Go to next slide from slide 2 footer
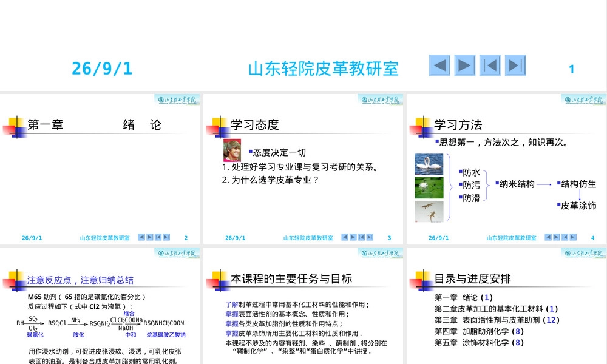 point(150,237)
